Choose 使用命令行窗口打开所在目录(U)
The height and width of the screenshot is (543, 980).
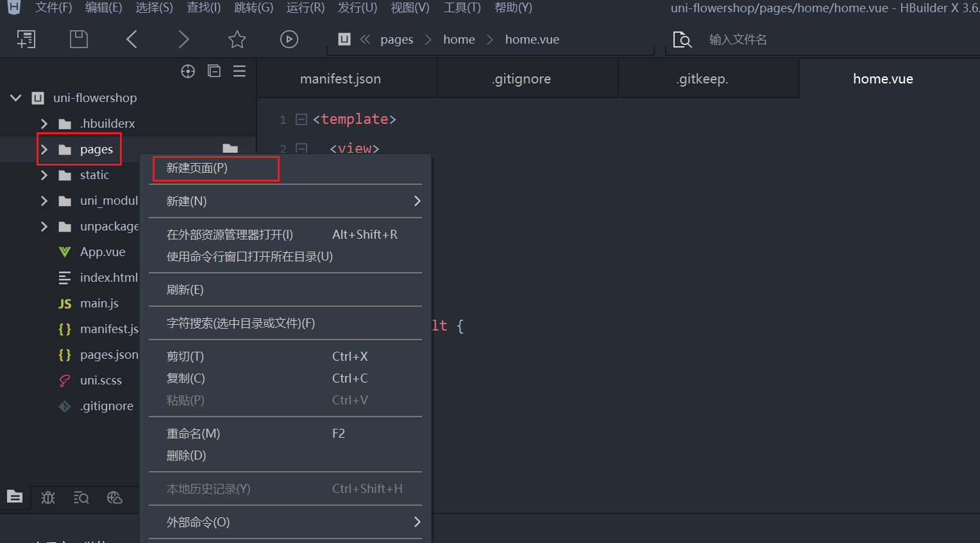coord(285,256)
